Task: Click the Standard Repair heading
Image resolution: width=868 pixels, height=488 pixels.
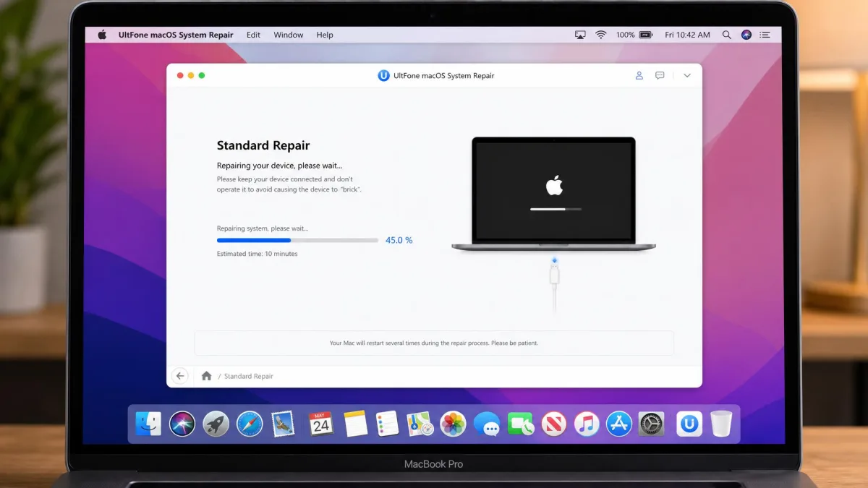Action: click(x=263, y=145)
